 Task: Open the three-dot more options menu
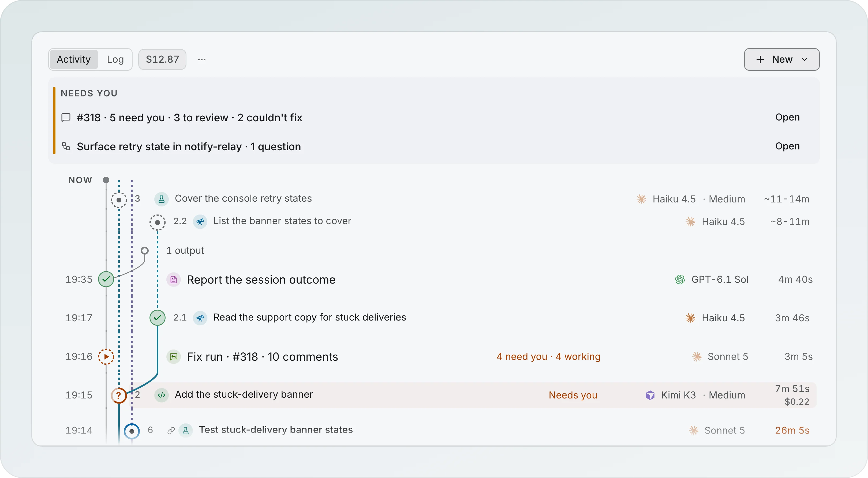[201, 59]
